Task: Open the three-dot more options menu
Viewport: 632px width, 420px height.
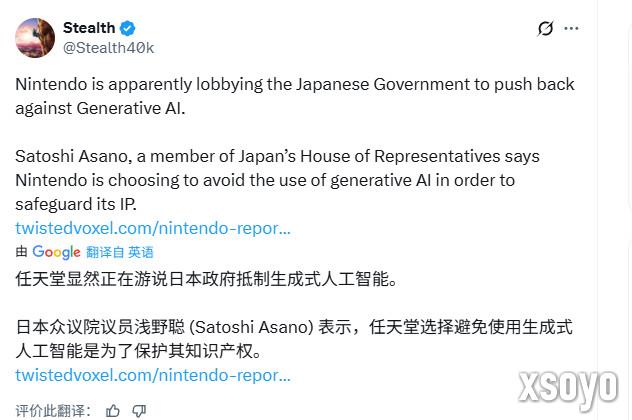Action: 571,29
